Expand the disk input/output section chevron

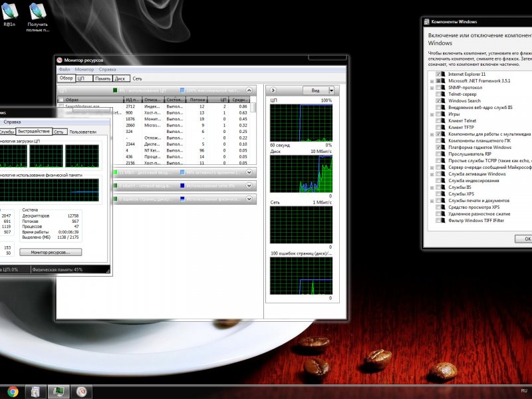249,172
